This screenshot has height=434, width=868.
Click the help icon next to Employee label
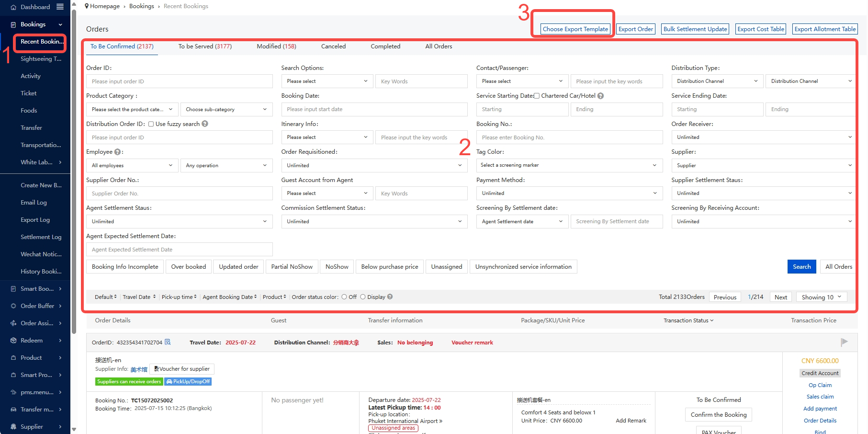(x=117, y=152)
